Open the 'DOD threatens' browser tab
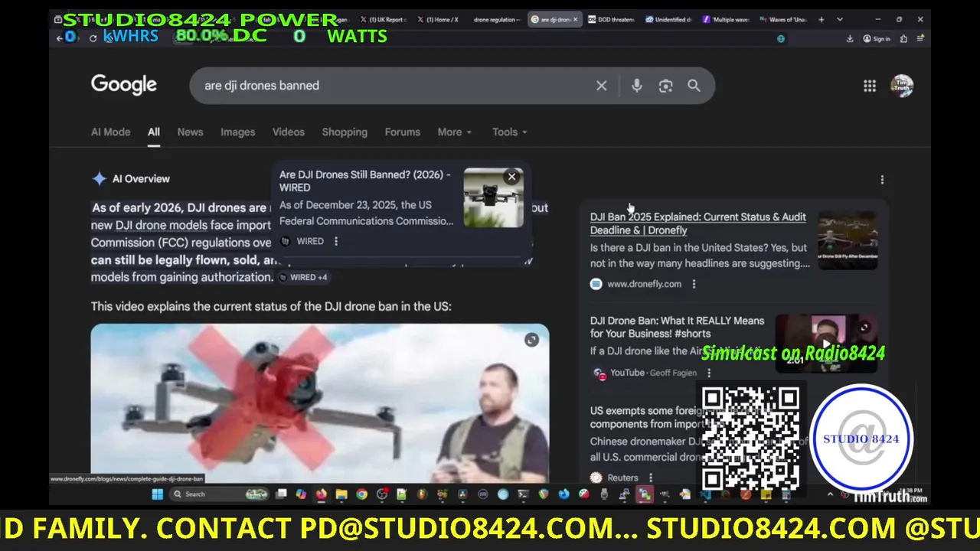The height and width of the screenshot is (551, 980). pyautogui.click(x=611, y=19)
